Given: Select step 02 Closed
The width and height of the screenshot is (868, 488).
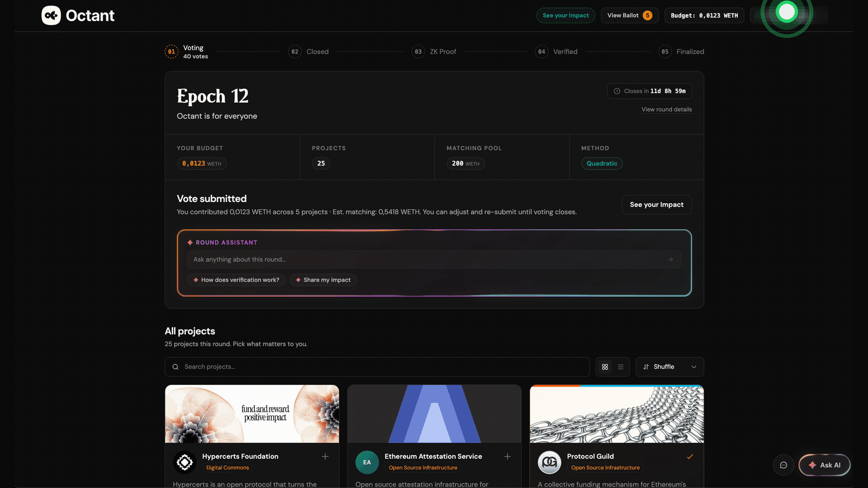Looking at the screenshot, I should coord(308,52).
